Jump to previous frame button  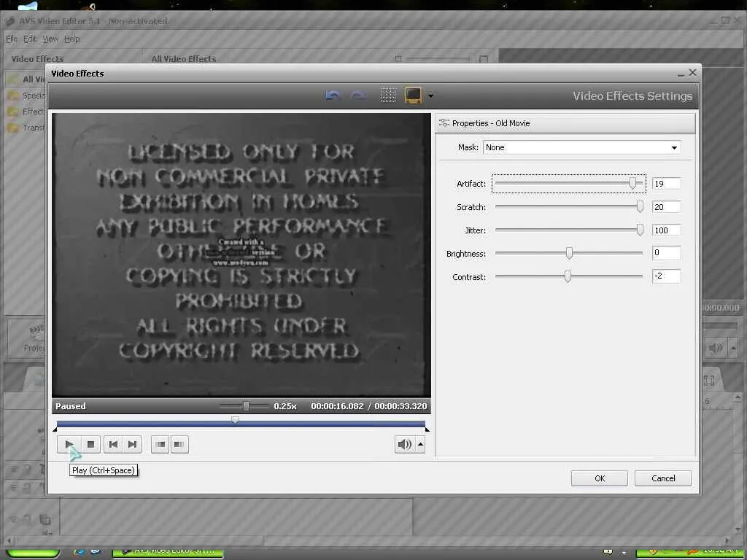tap(113, 444)
